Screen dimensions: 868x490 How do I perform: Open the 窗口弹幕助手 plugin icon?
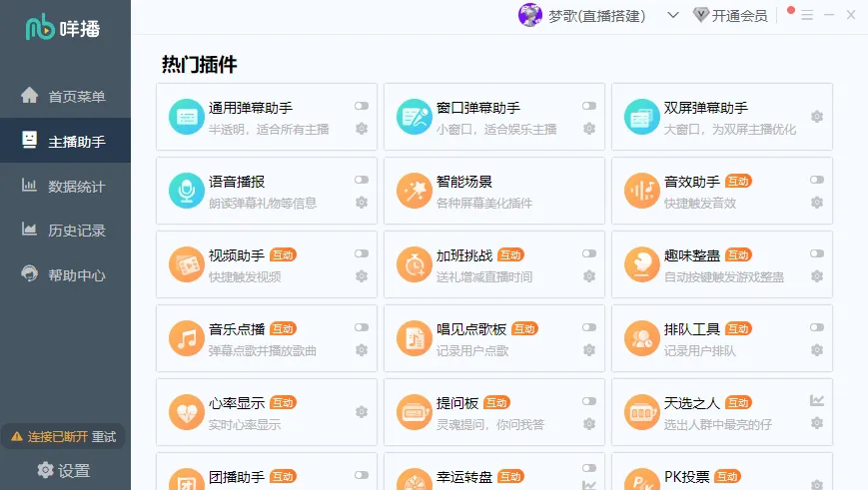[x=415, y=117]
